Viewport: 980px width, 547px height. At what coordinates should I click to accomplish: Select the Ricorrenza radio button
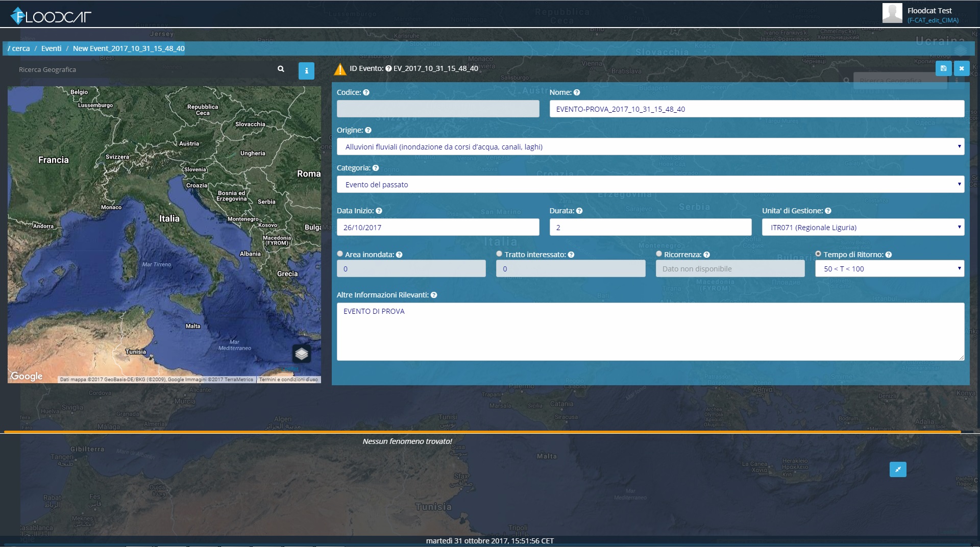pyautogui.click(x=659, y=254)
